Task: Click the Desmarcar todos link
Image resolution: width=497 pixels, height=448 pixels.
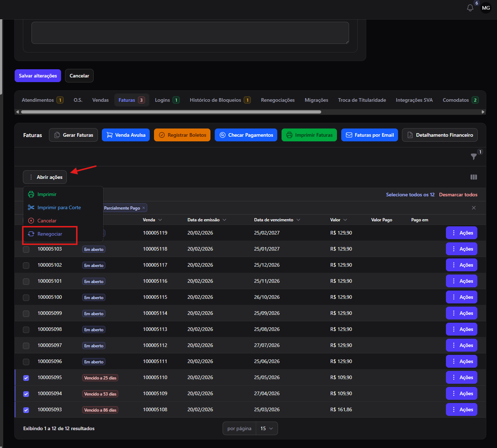Action: pyautogui.click(x=458, y=195)
